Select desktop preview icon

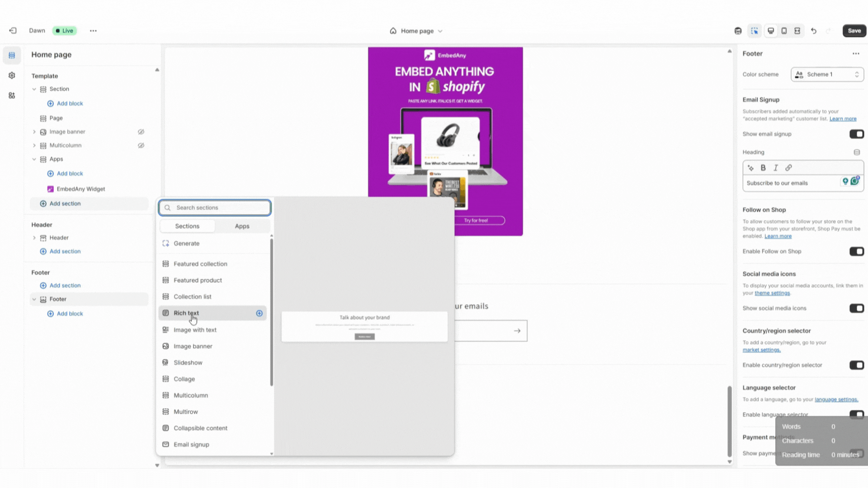tap(771, 31)
